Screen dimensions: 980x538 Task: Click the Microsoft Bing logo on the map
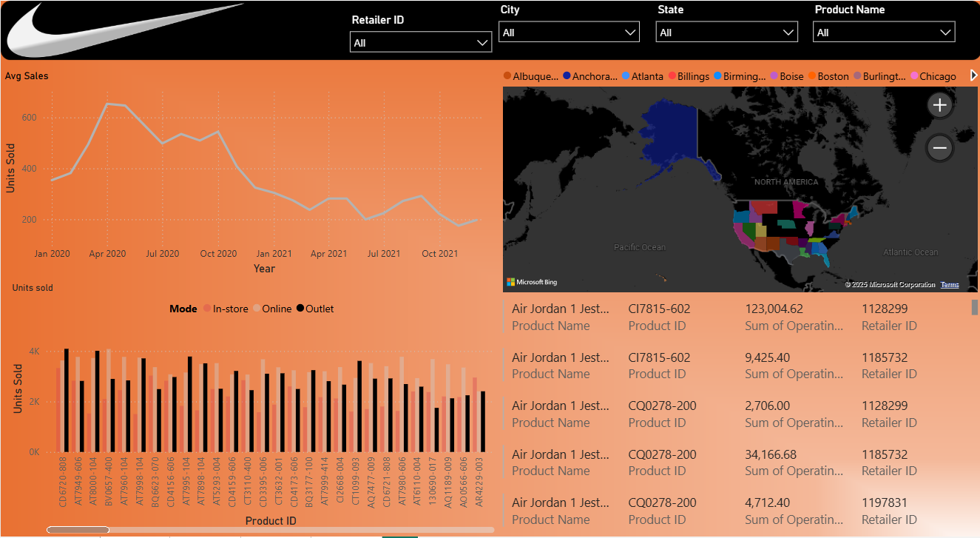coord(532,281)
